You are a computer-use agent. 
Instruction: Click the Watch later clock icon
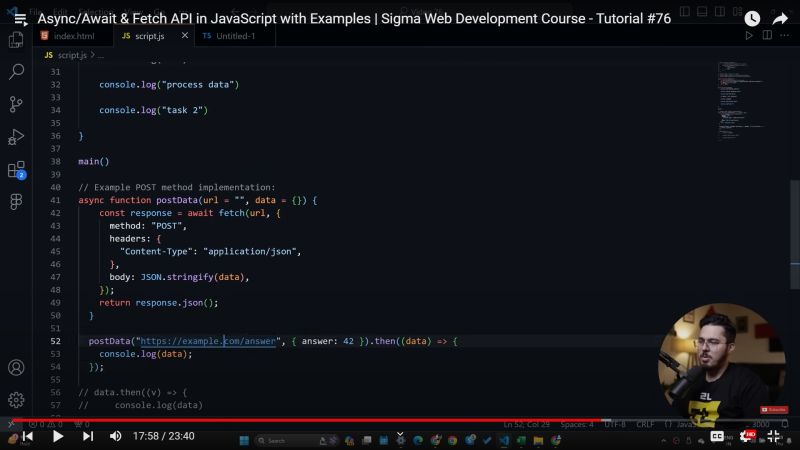pos(752,18)
